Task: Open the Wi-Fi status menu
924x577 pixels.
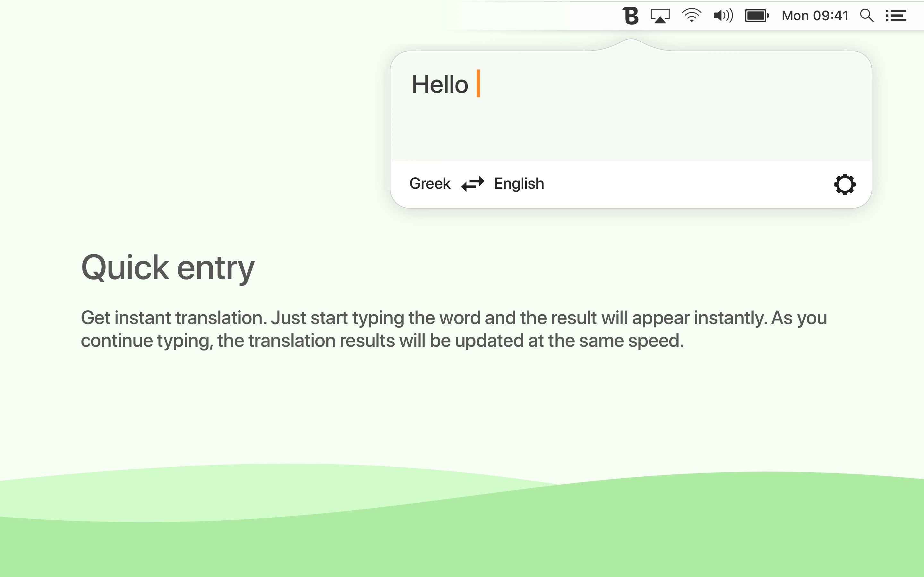Action: [691, 16]
